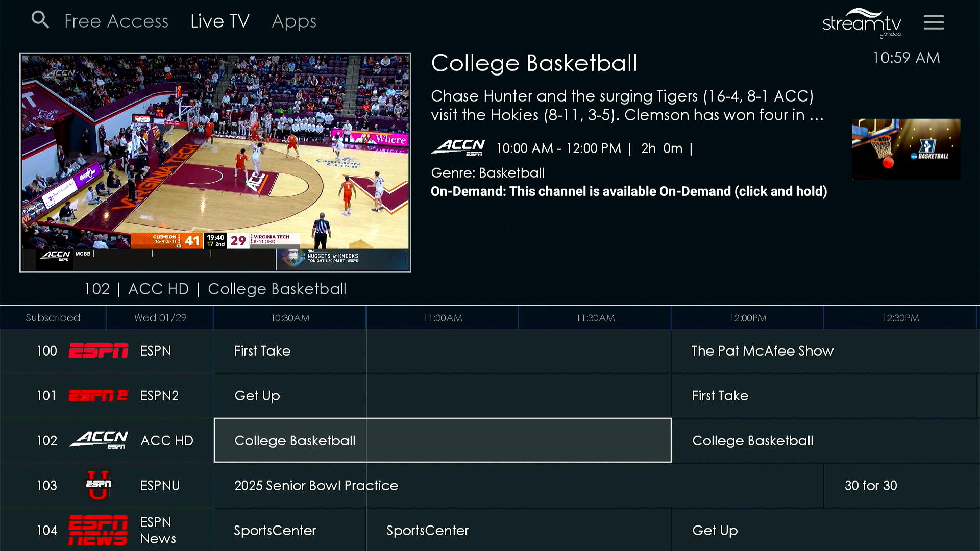Click the 10:59 AM clock

[x=906, y=58]
